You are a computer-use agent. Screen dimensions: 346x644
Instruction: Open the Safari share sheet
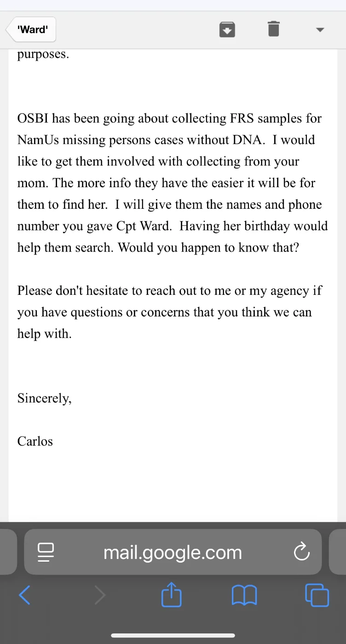tap(172, 595)
